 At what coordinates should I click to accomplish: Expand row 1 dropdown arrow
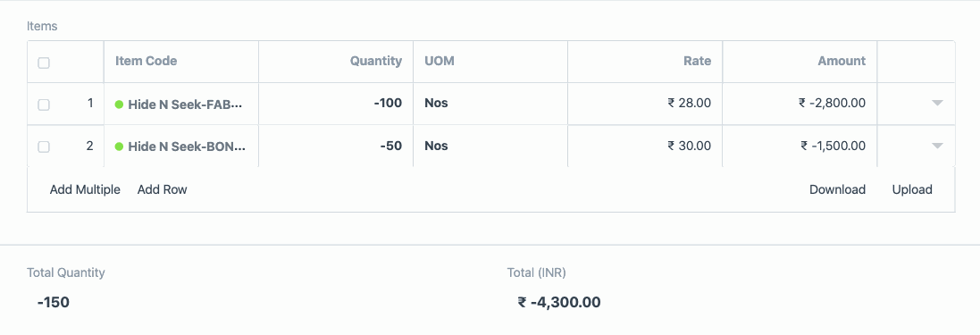(x=937, y=103)
